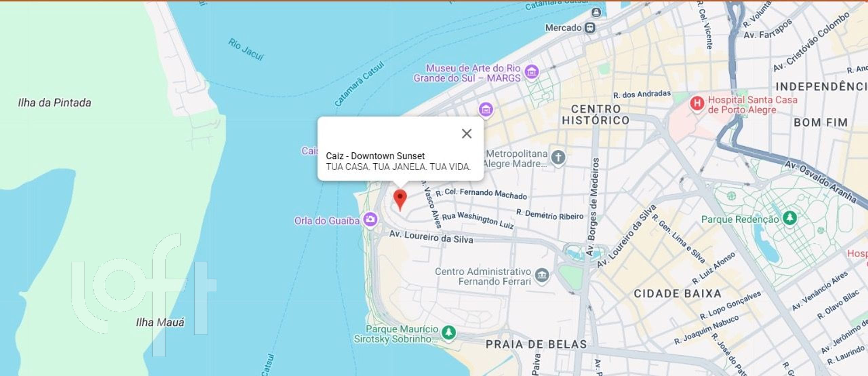Select the Praia de Belas neighborhood label
Image resolution: width=868 pixels, height=376 pixels.
pyautogui.click(x=536, y=344)
